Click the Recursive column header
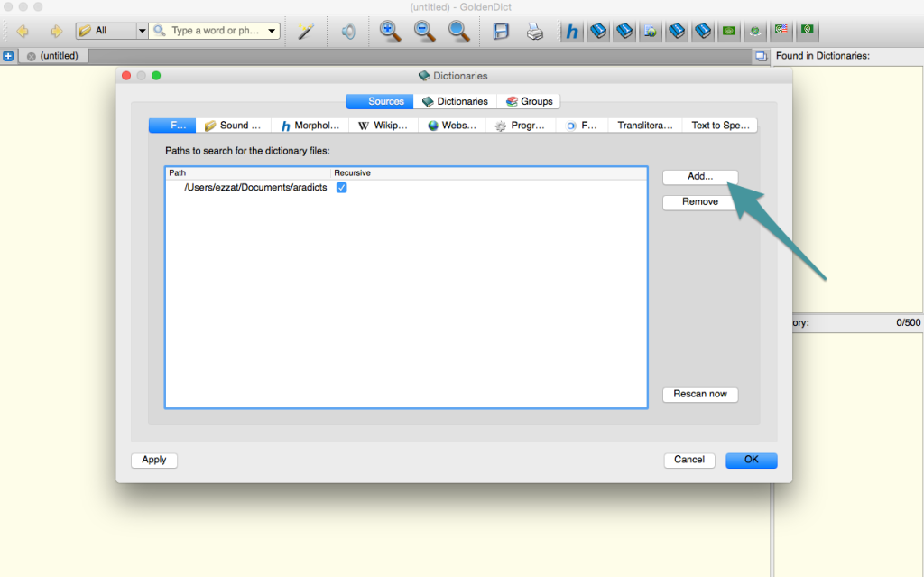 488,172
